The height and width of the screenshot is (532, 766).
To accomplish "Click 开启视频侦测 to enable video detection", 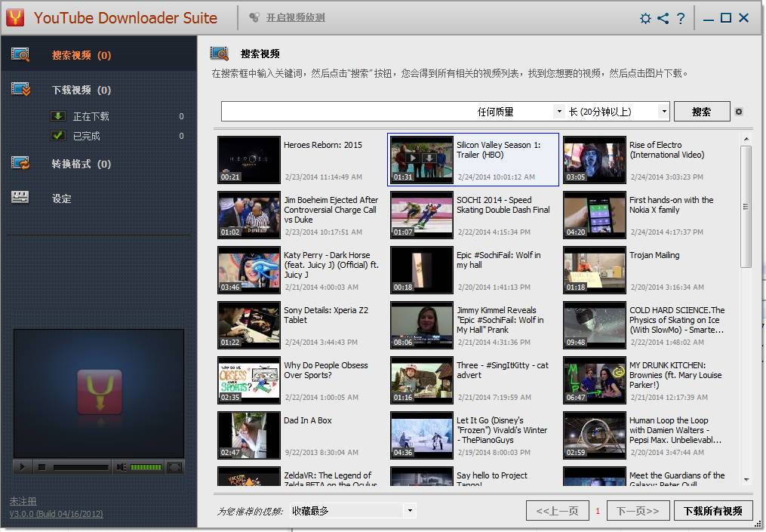I will click(295, 17).
